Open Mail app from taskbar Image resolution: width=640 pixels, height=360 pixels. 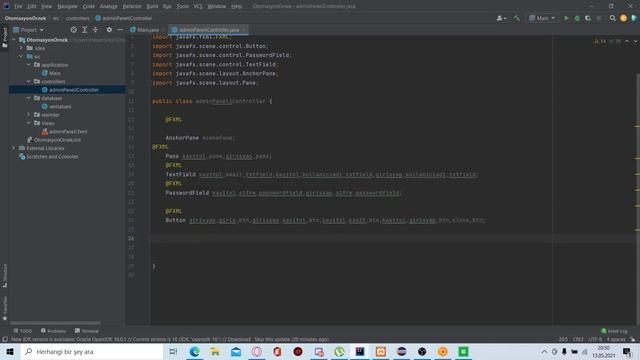pyautogui.click(x=236, y=351)
